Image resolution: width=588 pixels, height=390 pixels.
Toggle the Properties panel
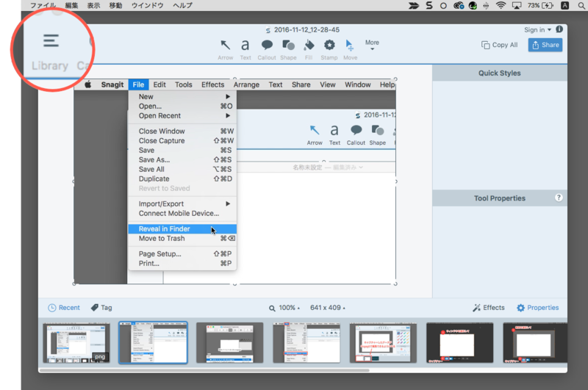click(538, 308)
